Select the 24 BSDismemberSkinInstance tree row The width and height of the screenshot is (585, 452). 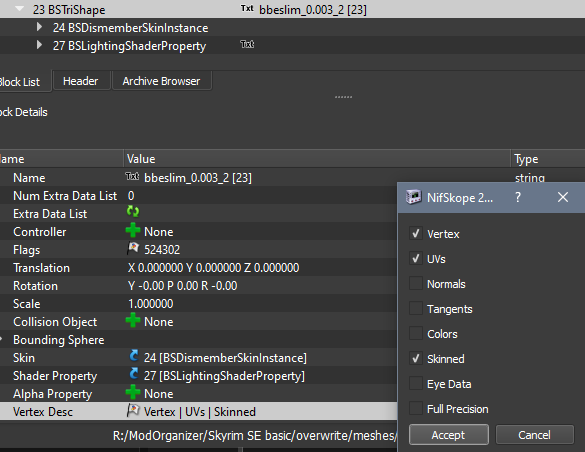click(x=292, y=28)
